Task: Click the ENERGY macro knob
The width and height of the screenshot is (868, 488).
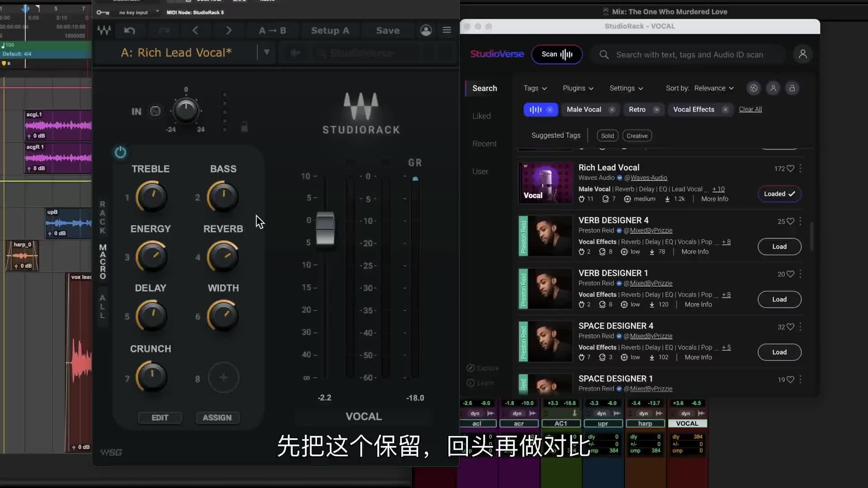Action: coord(151,257)
